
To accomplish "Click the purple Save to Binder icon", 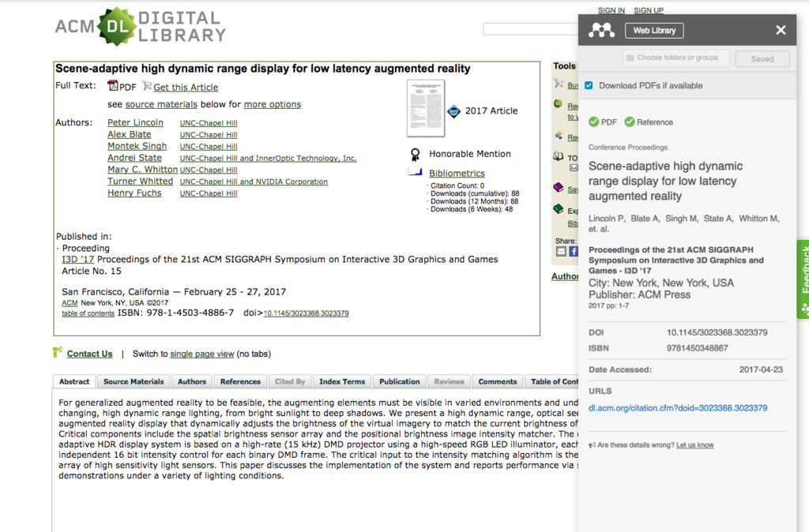I will pos(559,187).
